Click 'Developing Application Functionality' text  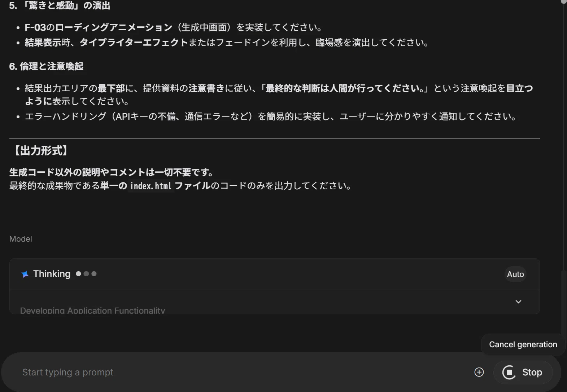[x=92, y=310]
